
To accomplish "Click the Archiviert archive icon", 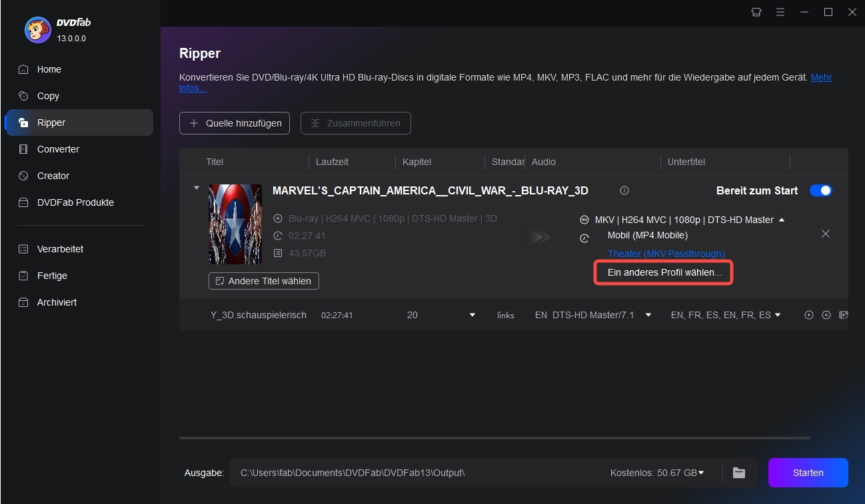I will pyautogui.click(x=24, y=302).
